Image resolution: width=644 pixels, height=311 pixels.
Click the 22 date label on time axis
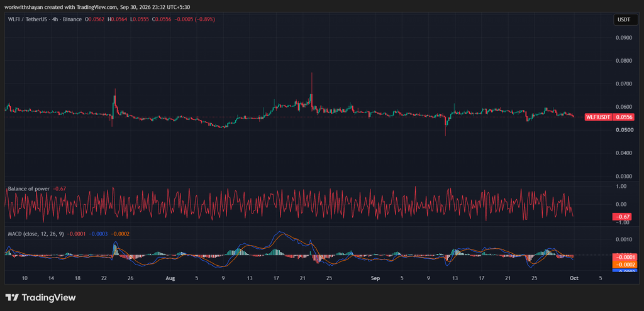click(104, 278)
